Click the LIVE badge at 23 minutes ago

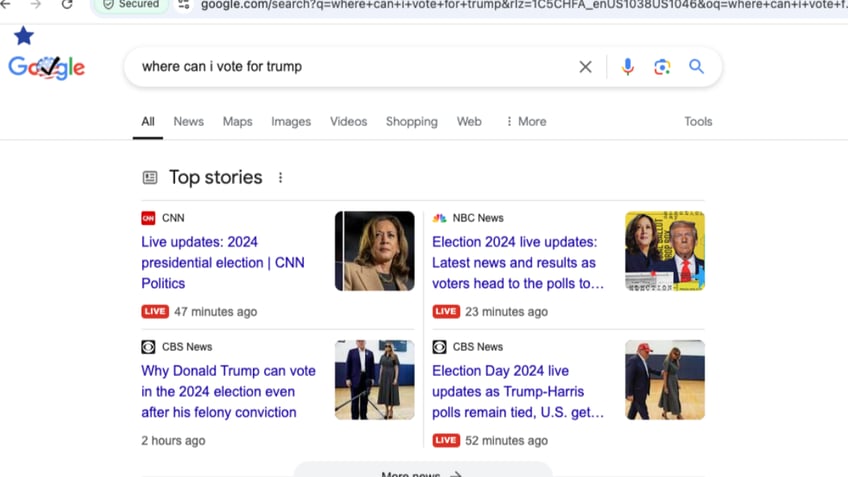446,312
